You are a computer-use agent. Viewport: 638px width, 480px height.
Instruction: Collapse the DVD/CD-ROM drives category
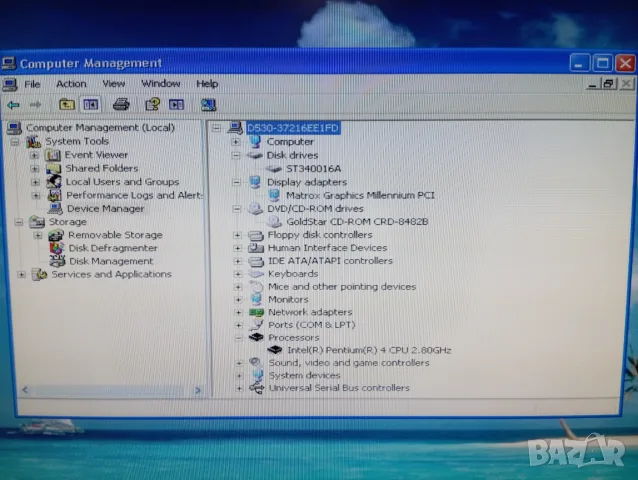237,209
